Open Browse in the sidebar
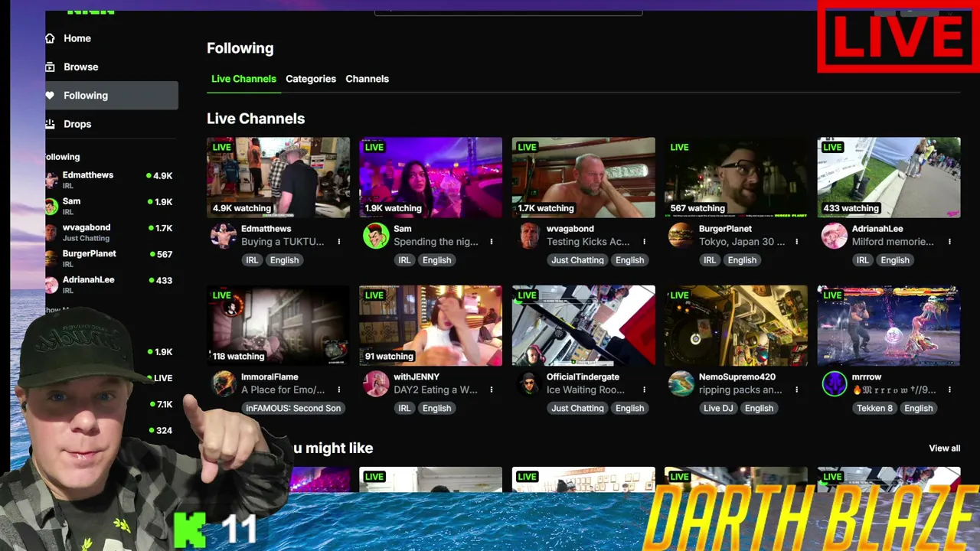 (x=81, y=67)
